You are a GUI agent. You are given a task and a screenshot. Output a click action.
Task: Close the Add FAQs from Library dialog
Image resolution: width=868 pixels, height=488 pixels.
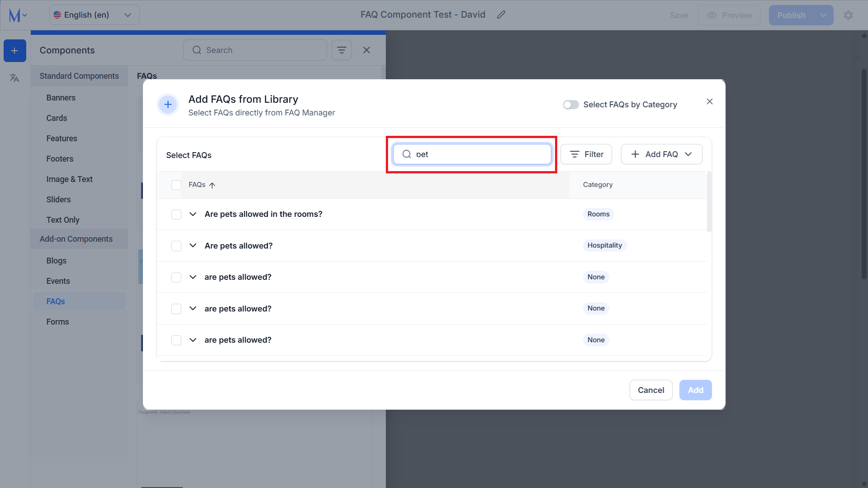[x=710, y=101]
